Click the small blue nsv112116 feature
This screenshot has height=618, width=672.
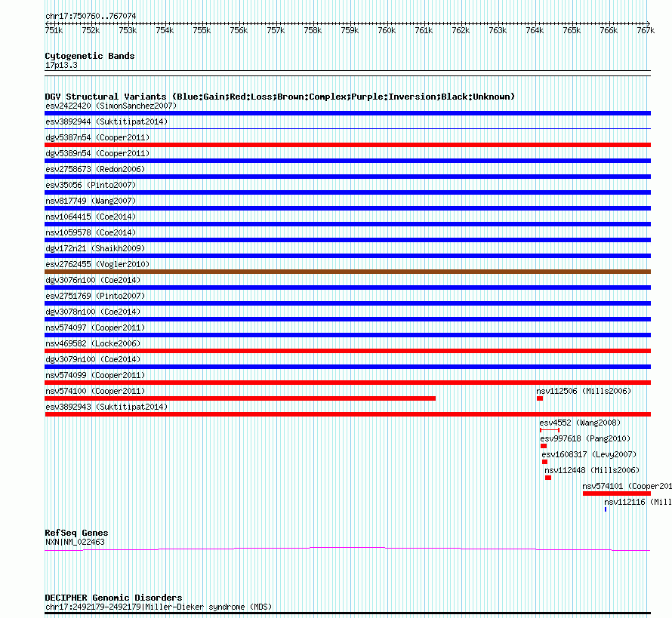click(x=605, y=509)
